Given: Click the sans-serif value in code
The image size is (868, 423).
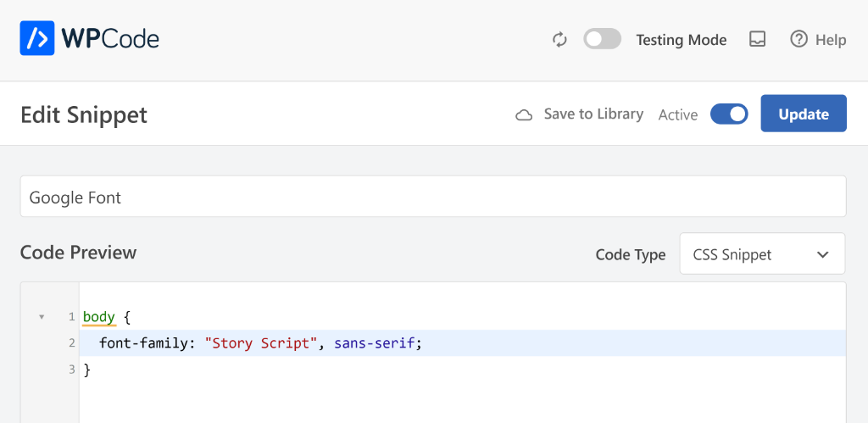Looking at the screenshot, I should 375,343.
